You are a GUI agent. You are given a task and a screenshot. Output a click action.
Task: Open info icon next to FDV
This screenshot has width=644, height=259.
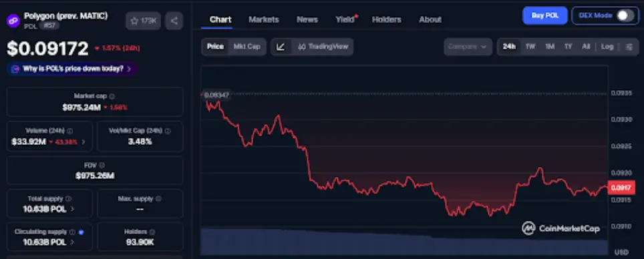102,165
